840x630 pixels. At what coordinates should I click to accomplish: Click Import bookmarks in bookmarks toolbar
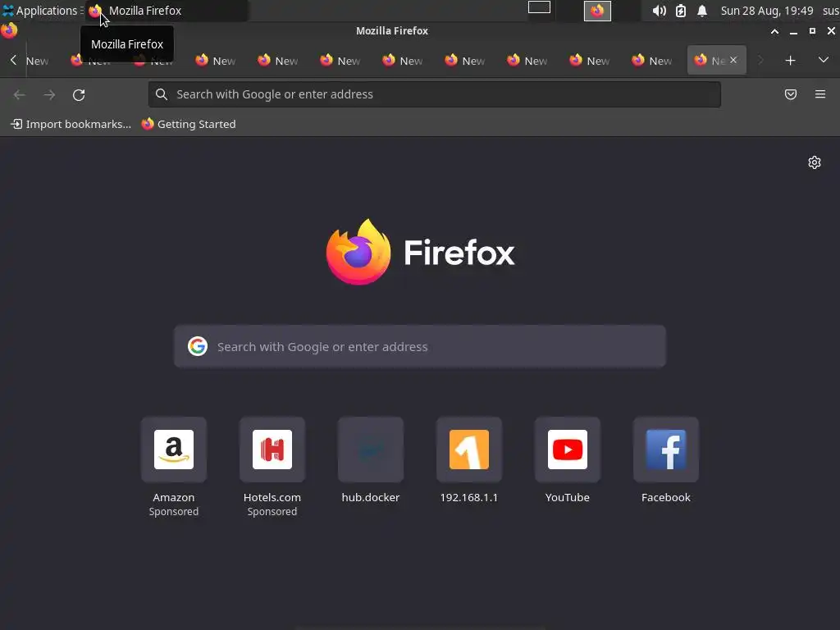(71, 125)
